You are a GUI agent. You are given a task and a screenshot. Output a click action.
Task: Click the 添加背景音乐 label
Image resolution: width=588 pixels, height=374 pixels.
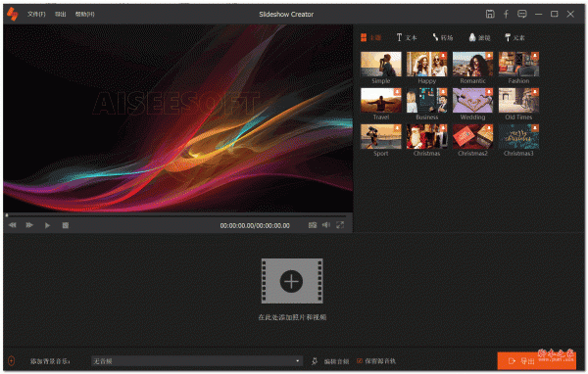pyautogui.click(x=50, y=361)
